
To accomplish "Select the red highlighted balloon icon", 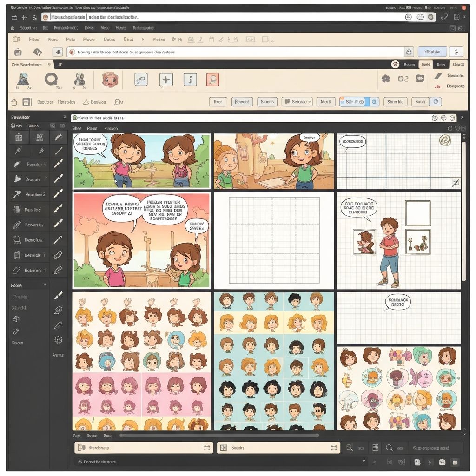I will [x=212, y=80].
